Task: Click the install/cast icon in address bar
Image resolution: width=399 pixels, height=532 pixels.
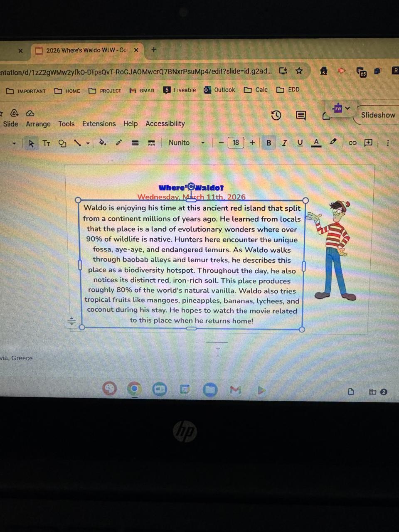Action: point(283,71)
